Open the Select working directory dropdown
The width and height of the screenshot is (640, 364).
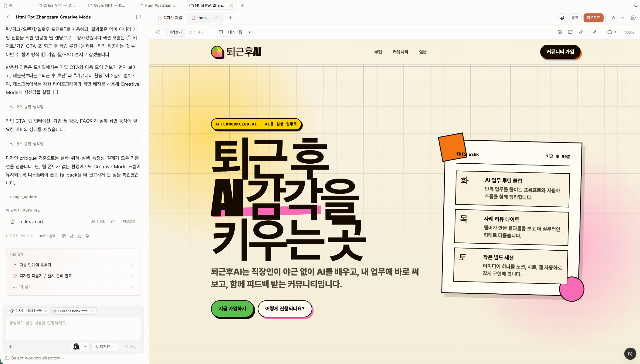(x=35, y=358)
